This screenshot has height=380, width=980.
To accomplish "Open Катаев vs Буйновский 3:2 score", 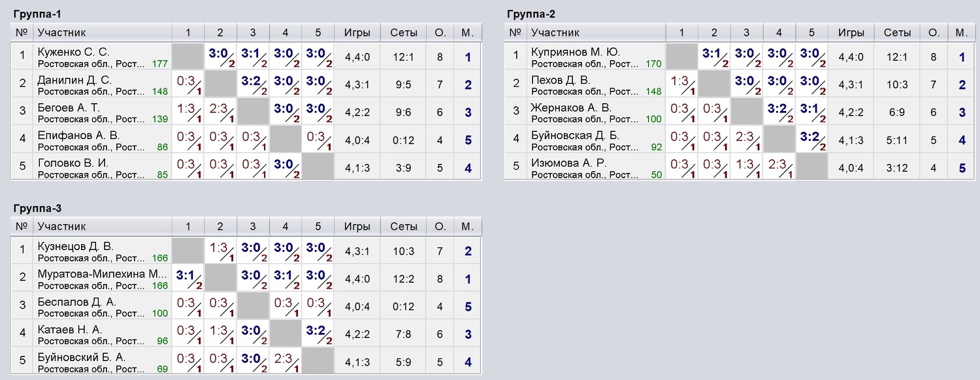I will (x=318, y=334).
